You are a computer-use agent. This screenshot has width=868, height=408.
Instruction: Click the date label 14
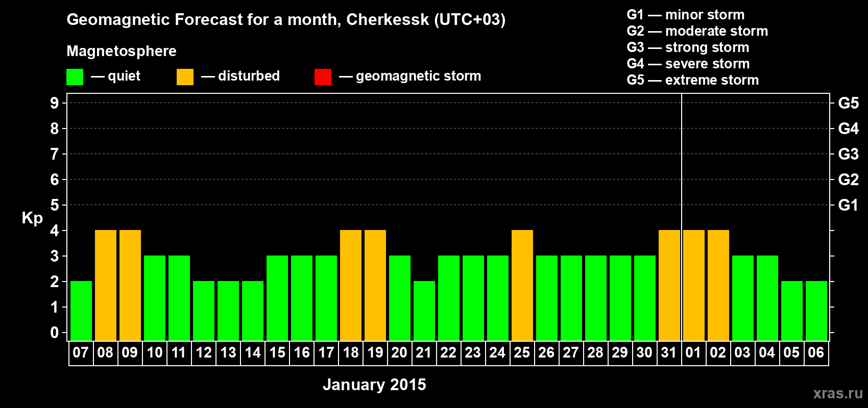pos(252,352)
